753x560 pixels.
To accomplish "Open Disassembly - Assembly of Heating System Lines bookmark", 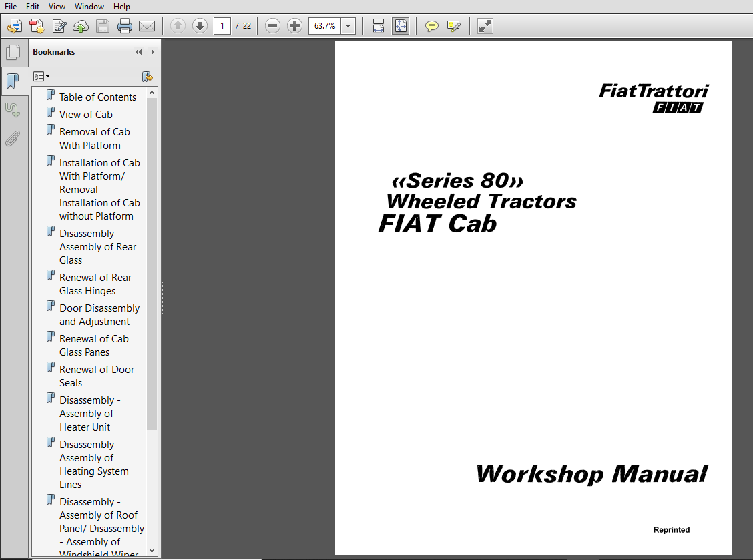I will point(93,464).
